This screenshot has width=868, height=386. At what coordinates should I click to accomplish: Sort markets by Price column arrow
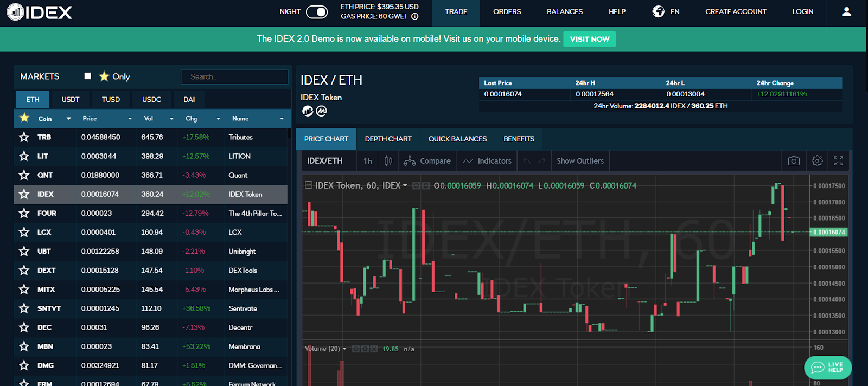point(130,119)
